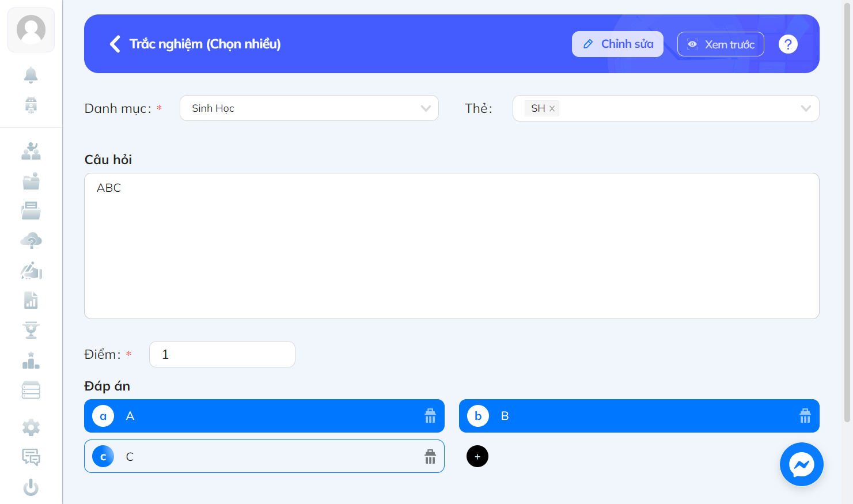This screenshot has width=853, height=504.
Task: Click the Điểm score input field
Action: (x=222, y=354)
